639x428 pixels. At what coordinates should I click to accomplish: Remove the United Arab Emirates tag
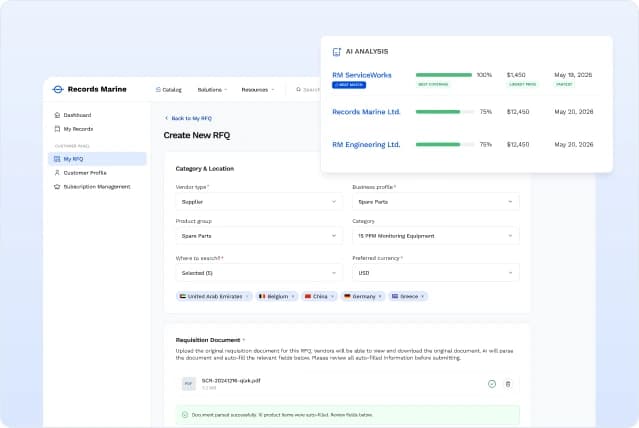coord(247,296)
